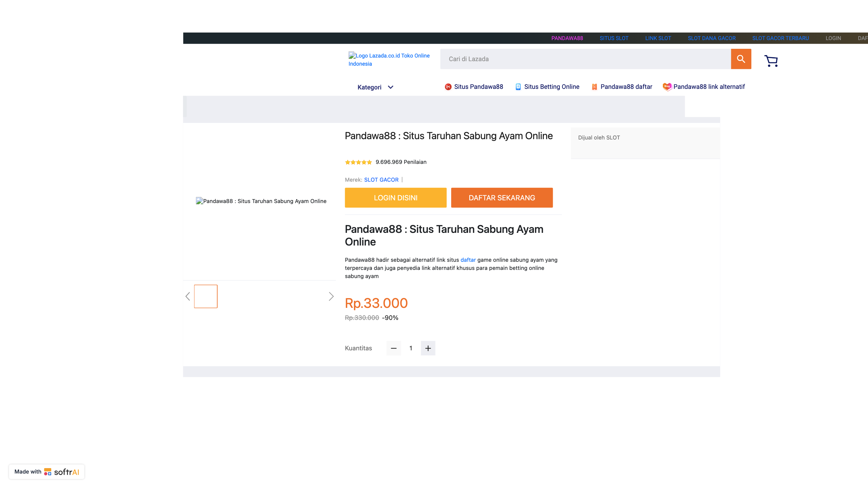Open the SLOT DANA GACOR menu item
Viewport: 868px width, 488px height.
point(711,38)
